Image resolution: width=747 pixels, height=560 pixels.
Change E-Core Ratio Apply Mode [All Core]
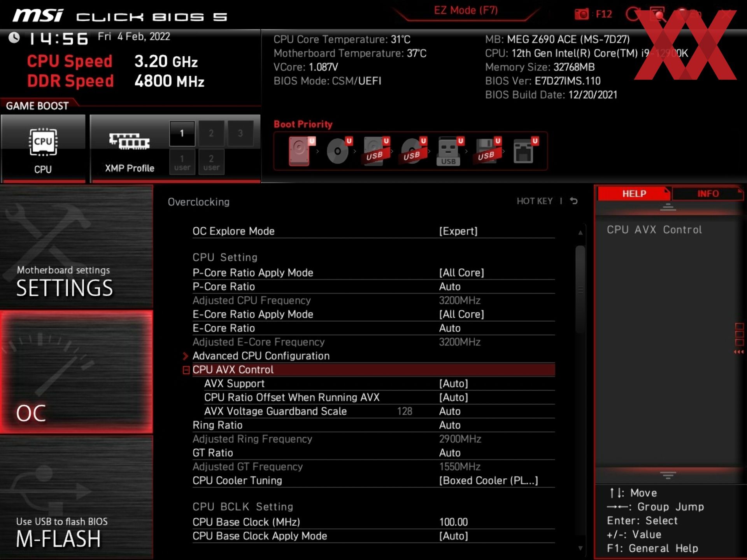pos(373,314)
